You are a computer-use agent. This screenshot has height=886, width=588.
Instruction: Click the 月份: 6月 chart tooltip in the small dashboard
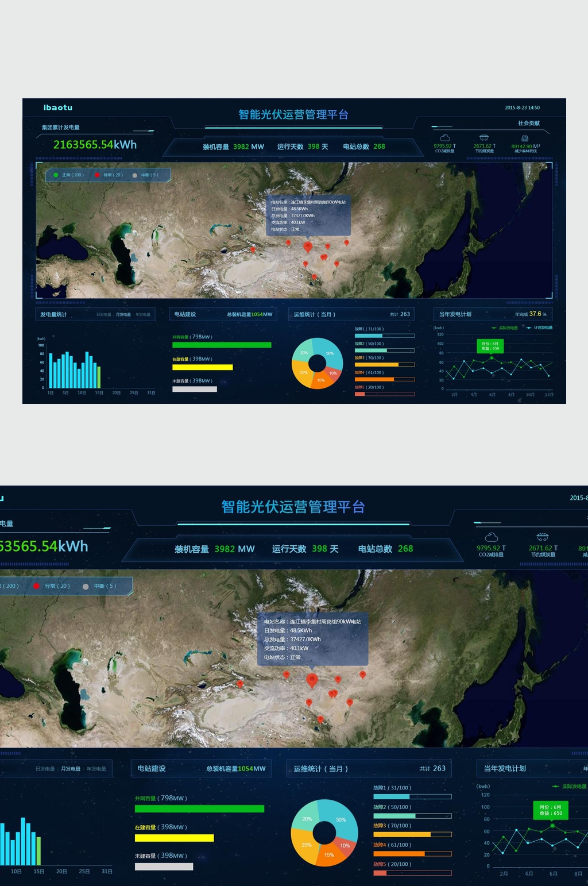pyautogui.click(x=490, y=346)
